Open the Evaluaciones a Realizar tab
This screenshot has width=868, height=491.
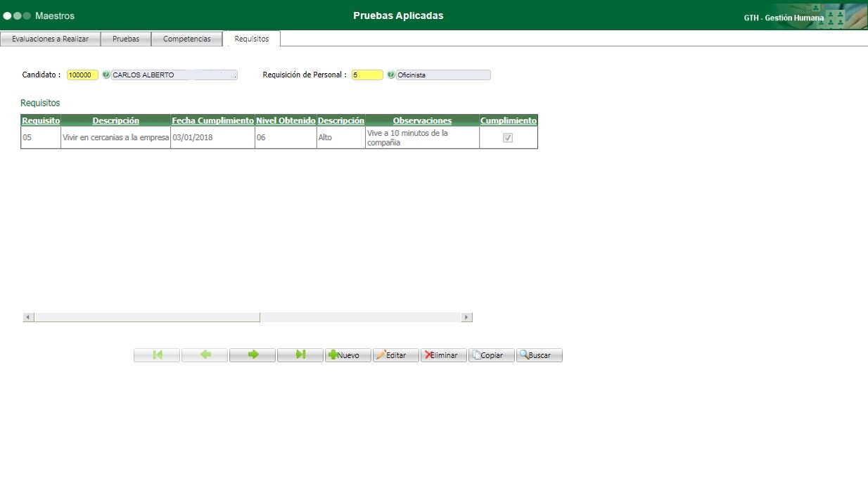51,39
